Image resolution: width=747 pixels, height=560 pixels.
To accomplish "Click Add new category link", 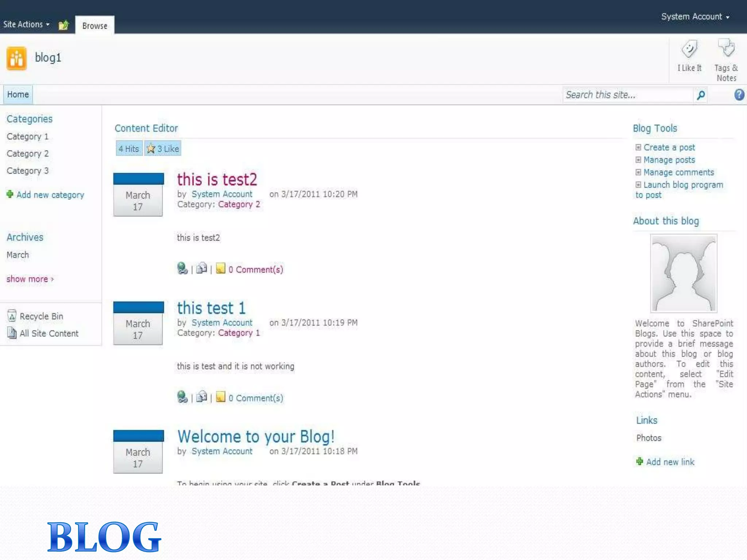I will tap(50, 195).
